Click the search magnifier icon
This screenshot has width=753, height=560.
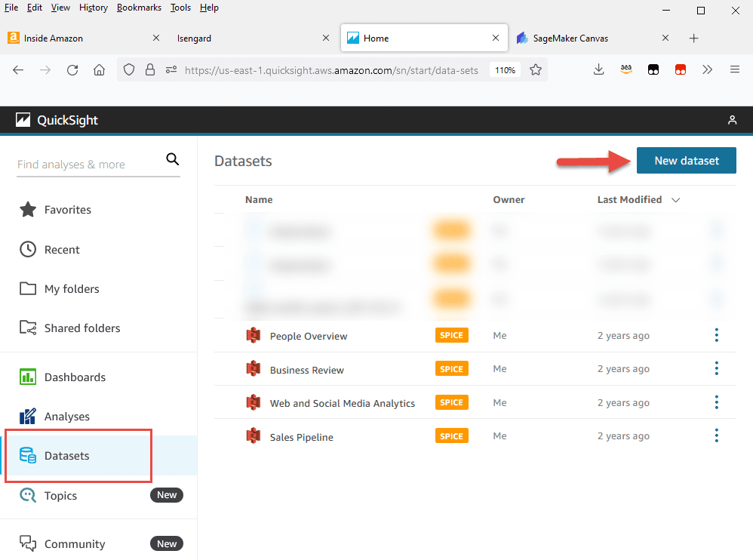click(x=172, y=159)
